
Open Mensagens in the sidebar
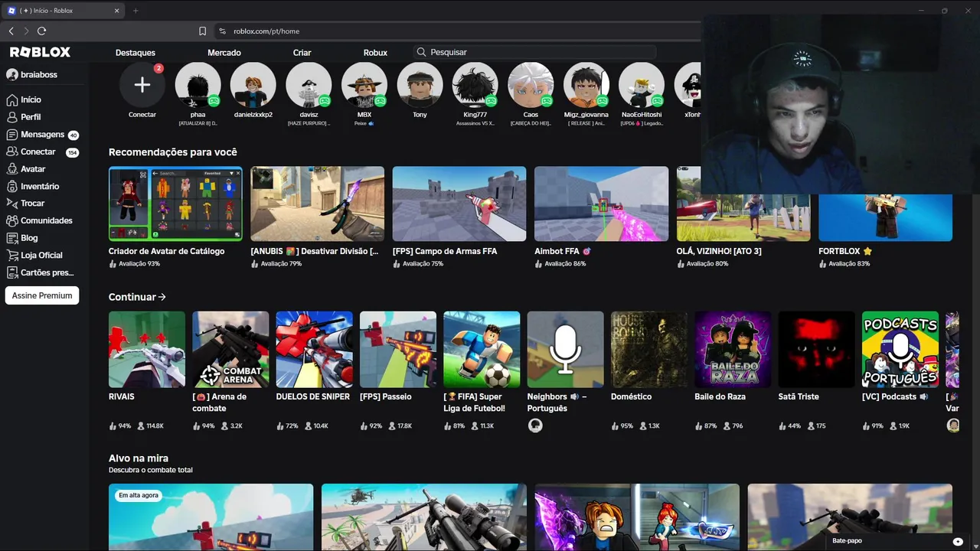[42, 135]
